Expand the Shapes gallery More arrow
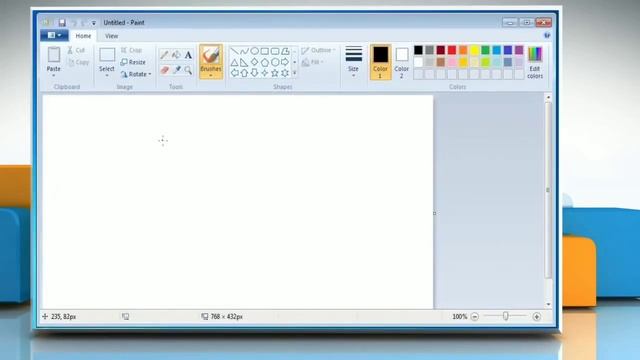This screenshot has width=640, height=360. tap(295, 73)
